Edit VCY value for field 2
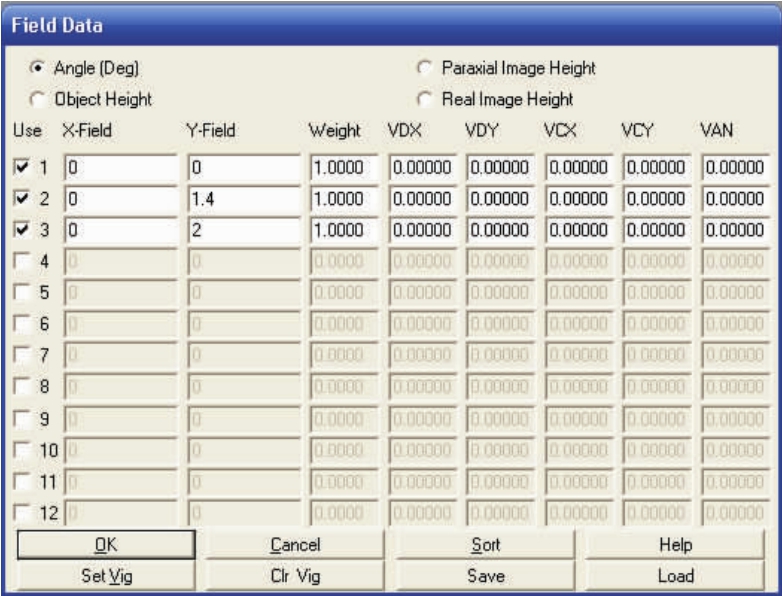This screenshot has width=782, height=596. [x=657, y=199]
